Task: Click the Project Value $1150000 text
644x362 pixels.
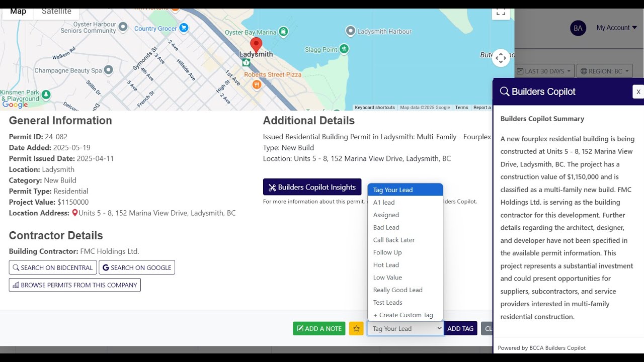Action: point(49,202)
